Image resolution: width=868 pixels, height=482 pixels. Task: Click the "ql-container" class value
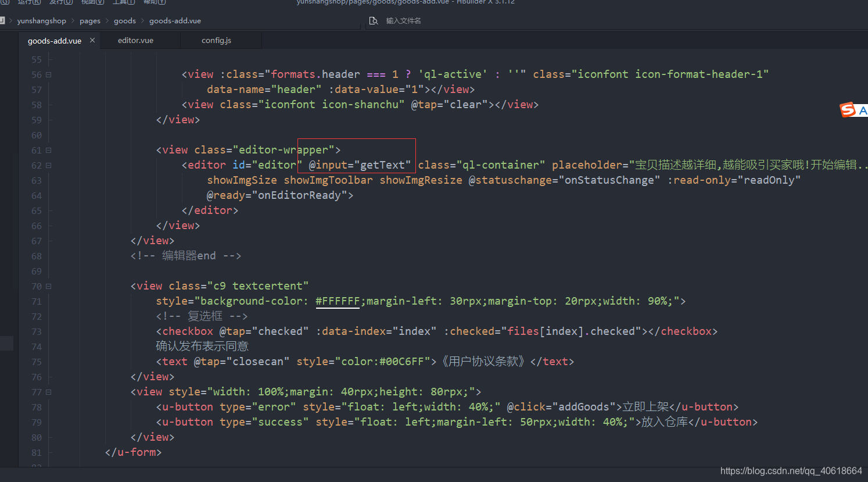point(501,165)
